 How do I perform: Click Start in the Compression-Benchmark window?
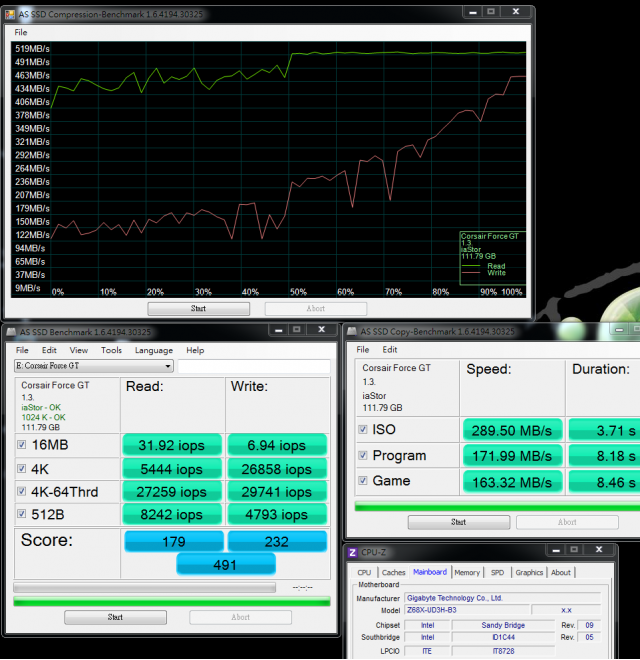tap(198, 309)
